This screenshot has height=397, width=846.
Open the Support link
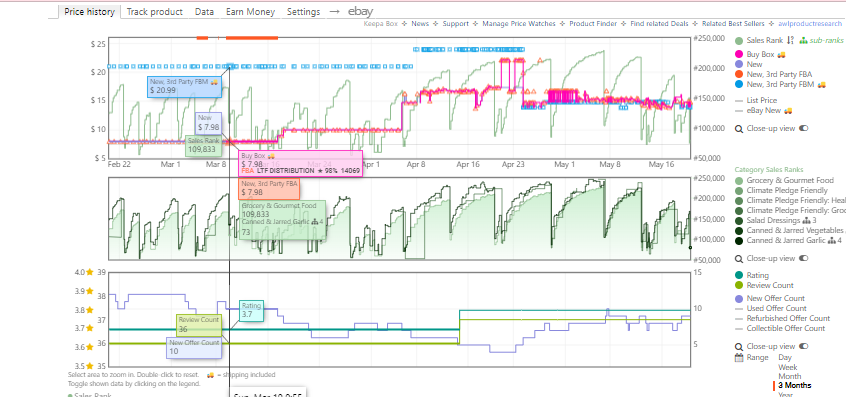[455, 24]
